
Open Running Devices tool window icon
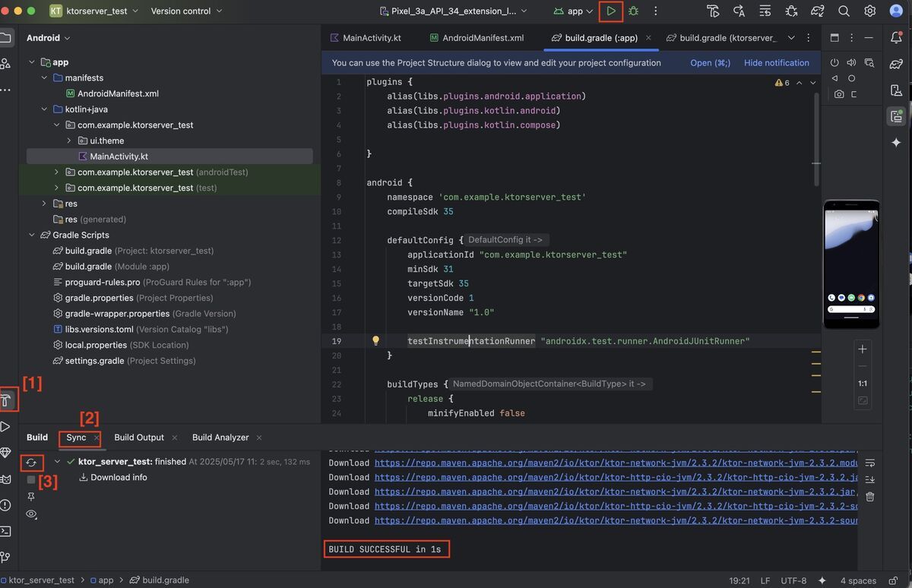[896, 116]
